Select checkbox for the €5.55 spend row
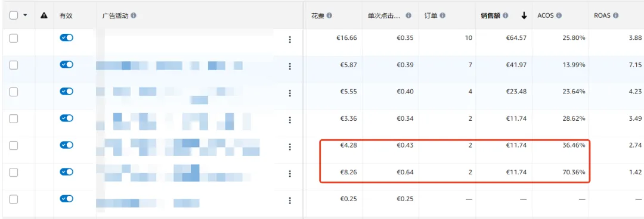Viewport: 644px width, 219px height. pos(14,92)
